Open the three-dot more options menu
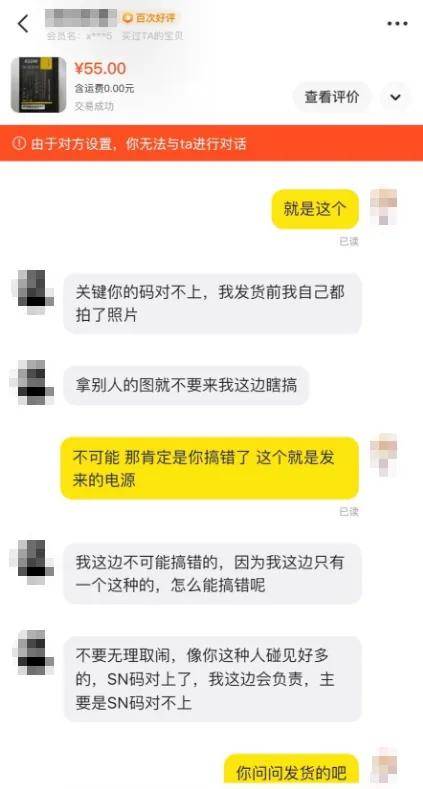The width and height of the screenshot is (423, 789). click(x=397, y=24)
